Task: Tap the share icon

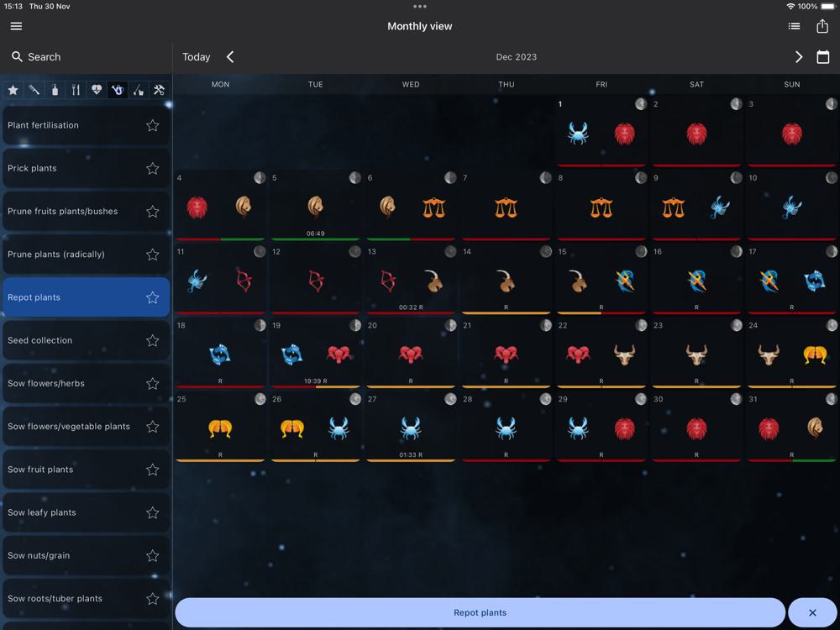Action: (x=822, y=26)
